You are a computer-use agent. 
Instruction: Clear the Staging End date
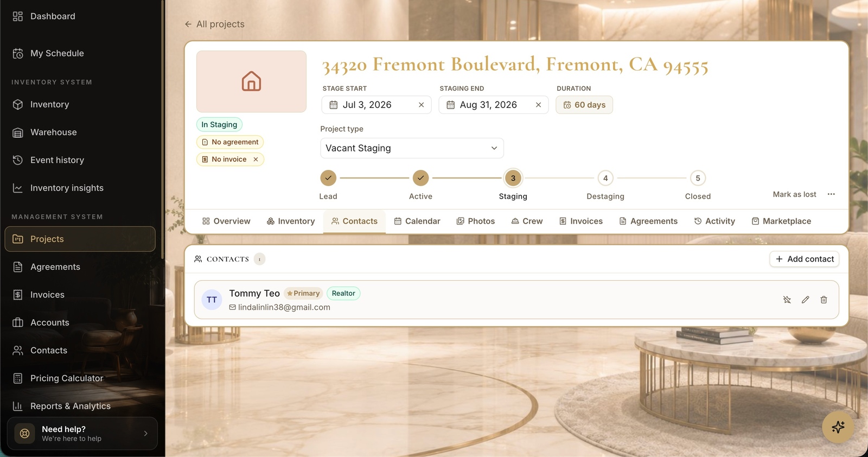[538, 105]
